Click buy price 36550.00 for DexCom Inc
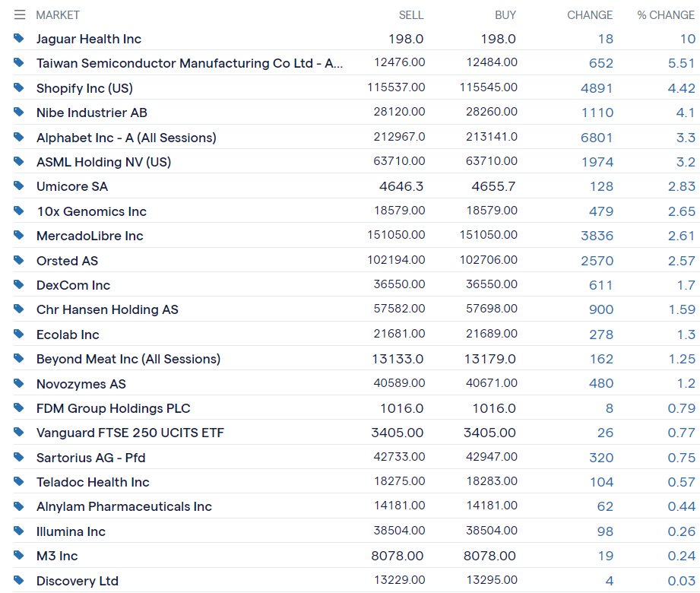Viewport: 700px width, 593px height. tap(492, 284)
